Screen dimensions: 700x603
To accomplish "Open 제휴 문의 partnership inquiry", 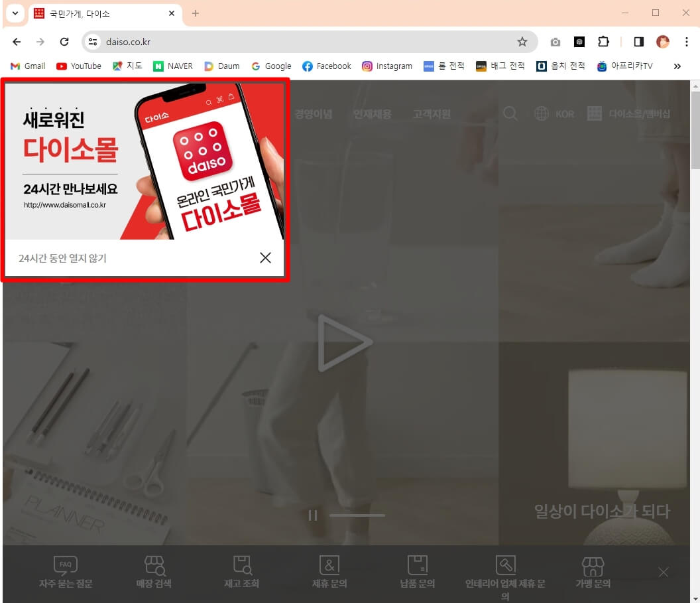I will coord(329,572).
